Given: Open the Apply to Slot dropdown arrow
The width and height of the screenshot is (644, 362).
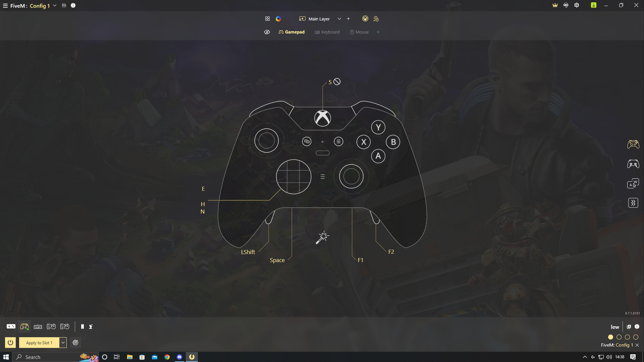Looking at the screenshot, I should [x=63, y=343].
